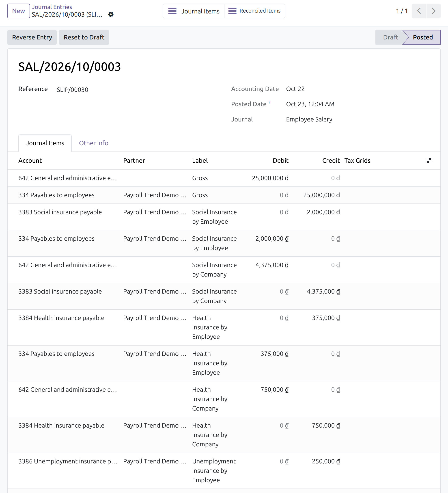Click 642 account on the Gross row
This screenshot has width=448, height=493.
pyautogui.click(x=68, y=178)
